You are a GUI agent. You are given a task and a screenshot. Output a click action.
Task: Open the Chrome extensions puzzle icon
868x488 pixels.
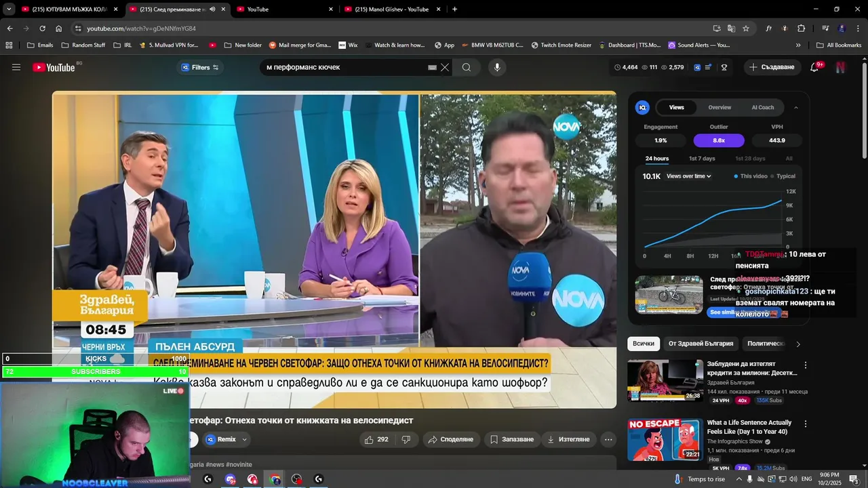802,28
